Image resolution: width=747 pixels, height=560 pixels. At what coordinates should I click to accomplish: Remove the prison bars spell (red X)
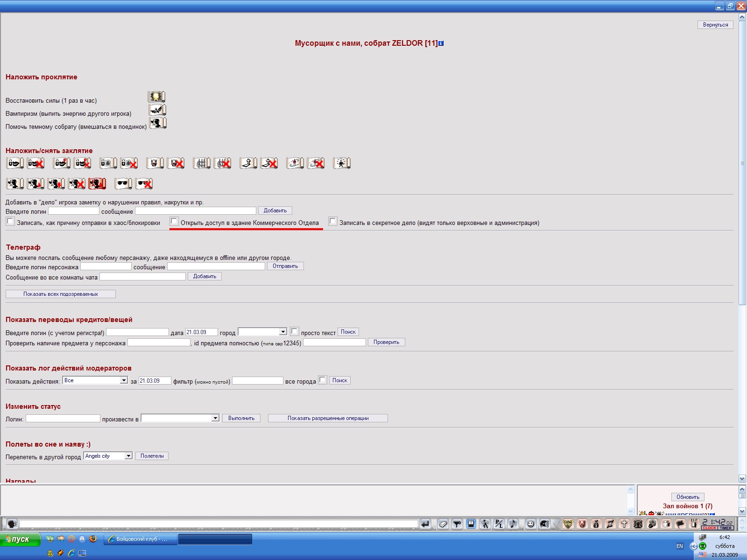click(222, 163)
